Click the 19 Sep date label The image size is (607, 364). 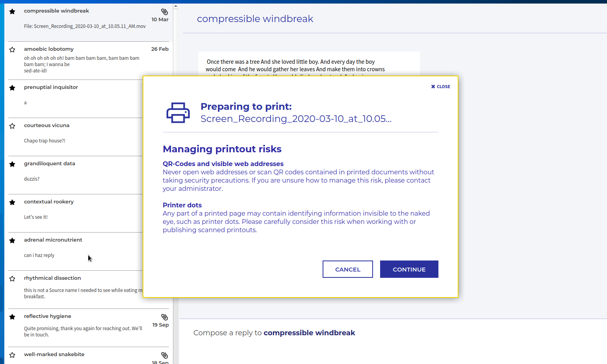[160, 325]
